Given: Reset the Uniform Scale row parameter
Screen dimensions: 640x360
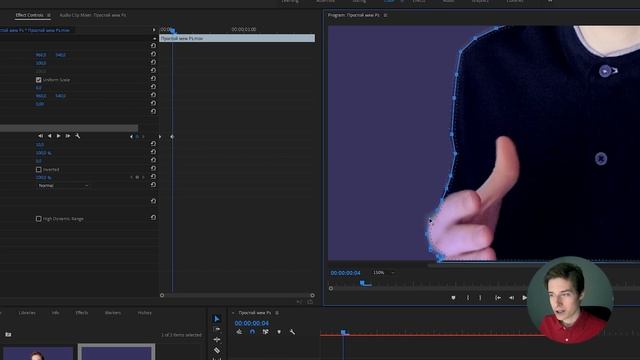Looking at the screenshot, I should tap(153, 78).
